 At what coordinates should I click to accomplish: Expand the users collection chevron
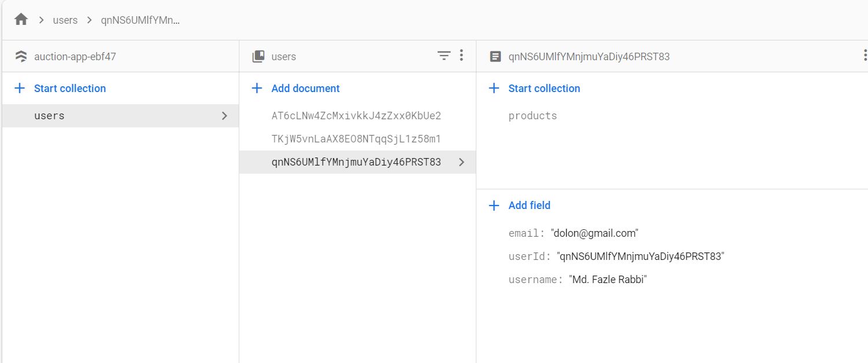coord(224,116)
